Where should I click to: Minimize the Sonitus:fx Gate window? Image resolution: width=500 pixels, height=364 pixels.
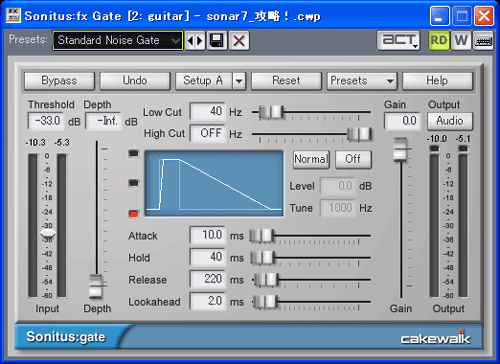439,16
